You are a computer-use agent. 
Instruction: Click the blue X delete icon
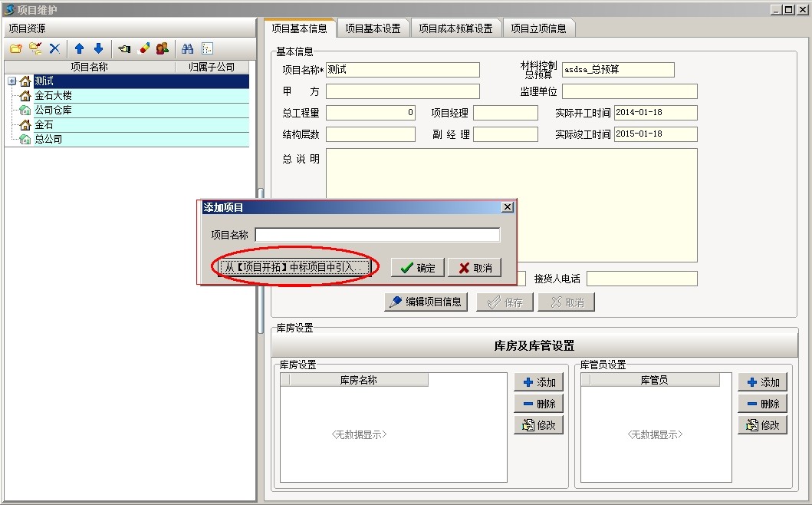coord(54,48)
